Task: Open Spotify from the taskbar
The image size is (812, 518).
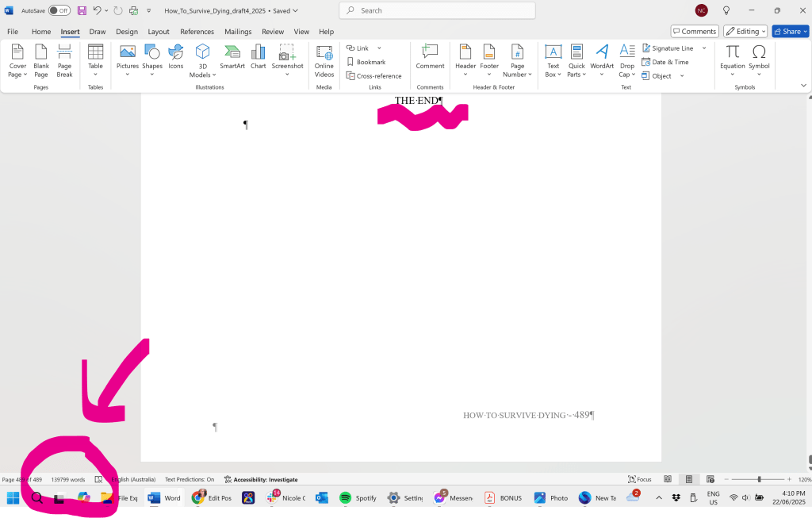Action: tap(358, 498)
